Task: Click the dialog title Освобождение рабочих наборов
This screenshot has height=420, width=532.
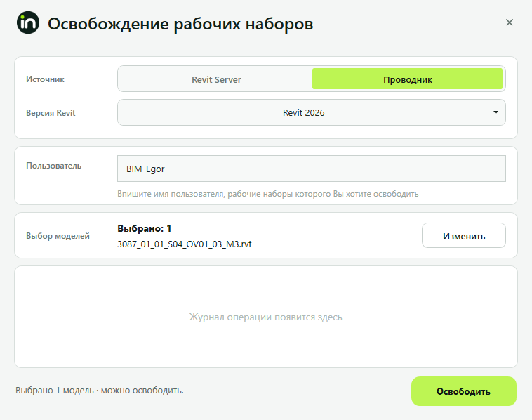Action: (180, 24)
